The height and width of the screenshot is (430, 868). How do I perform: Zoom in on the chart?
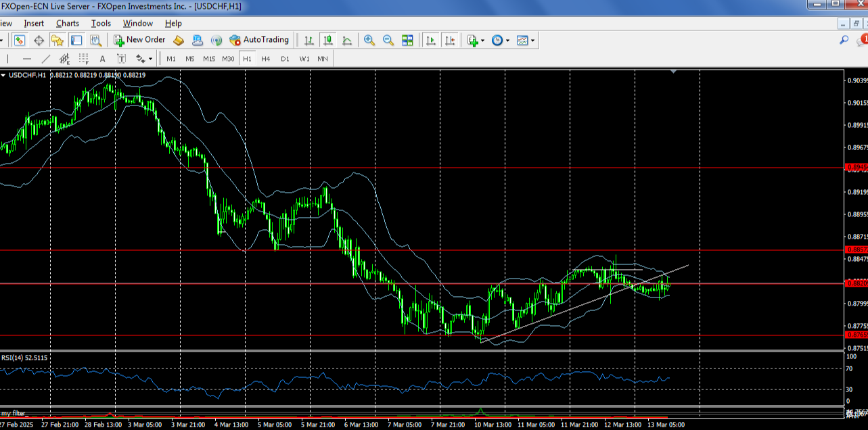coord(369,41)
